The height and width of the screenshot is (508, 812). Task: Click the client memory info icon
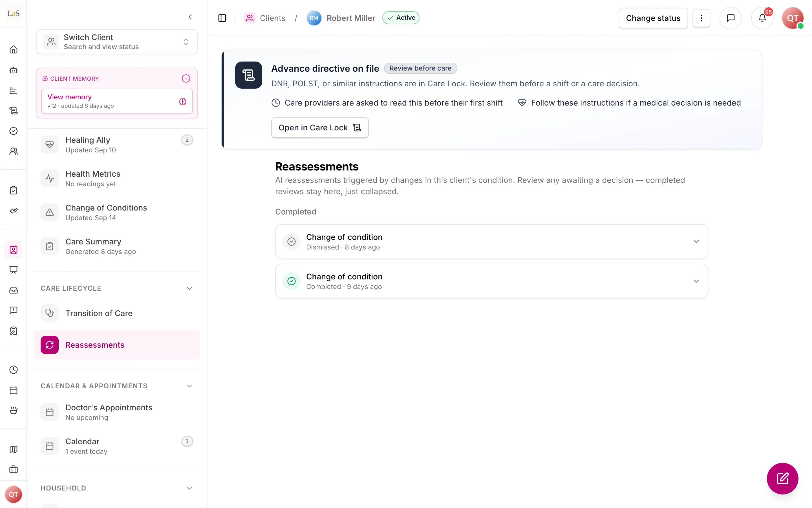[x=186, y=79]
